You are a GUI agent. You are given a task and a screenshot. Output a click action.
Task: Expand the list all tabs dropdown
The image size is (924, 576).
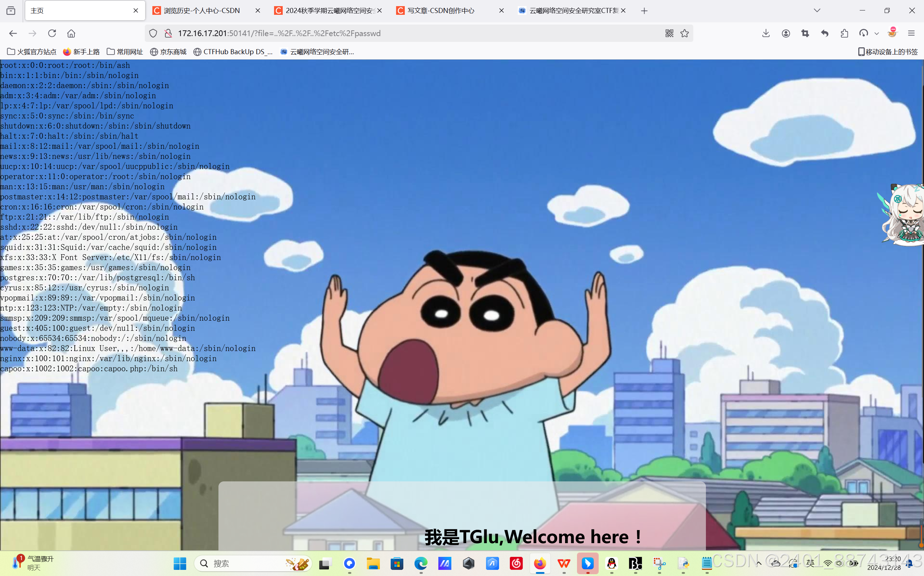tap(817, 10)
